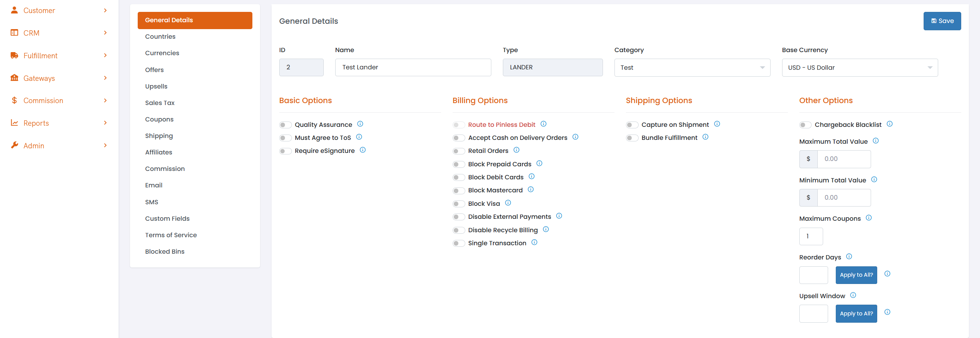Click the Maximum Total Value field
The height and width of the screenshot is (338, 980).
(843, 159)
